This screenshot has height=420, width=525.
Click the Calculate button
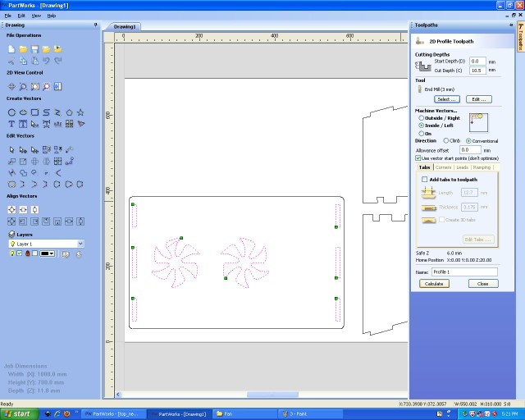tap(434, 284)
